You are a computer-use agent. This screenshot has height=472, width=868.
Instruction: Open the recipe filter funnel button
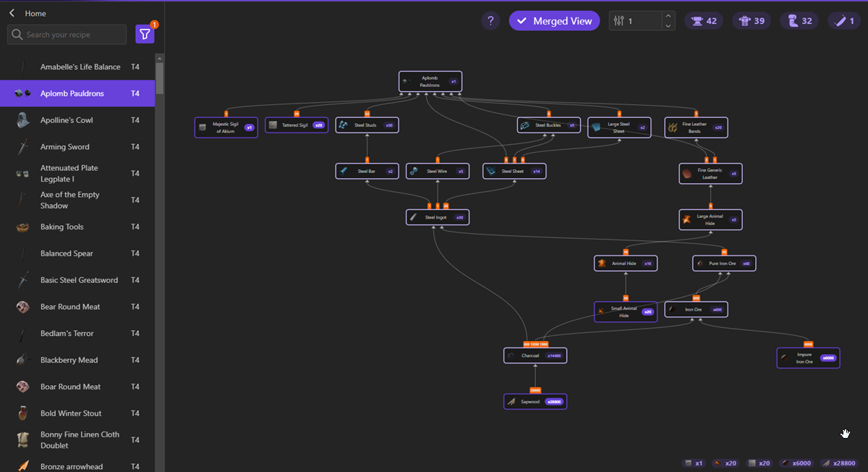145,34
